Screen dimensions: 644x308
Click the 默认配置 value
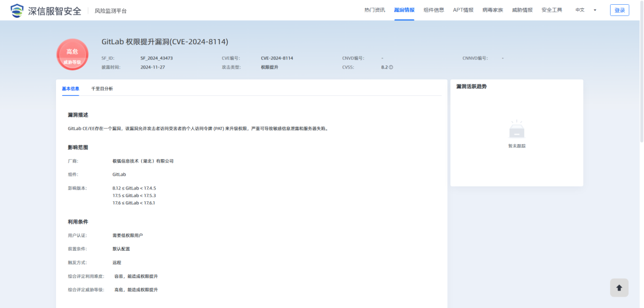pyautogui.click(x=121, y=249)
